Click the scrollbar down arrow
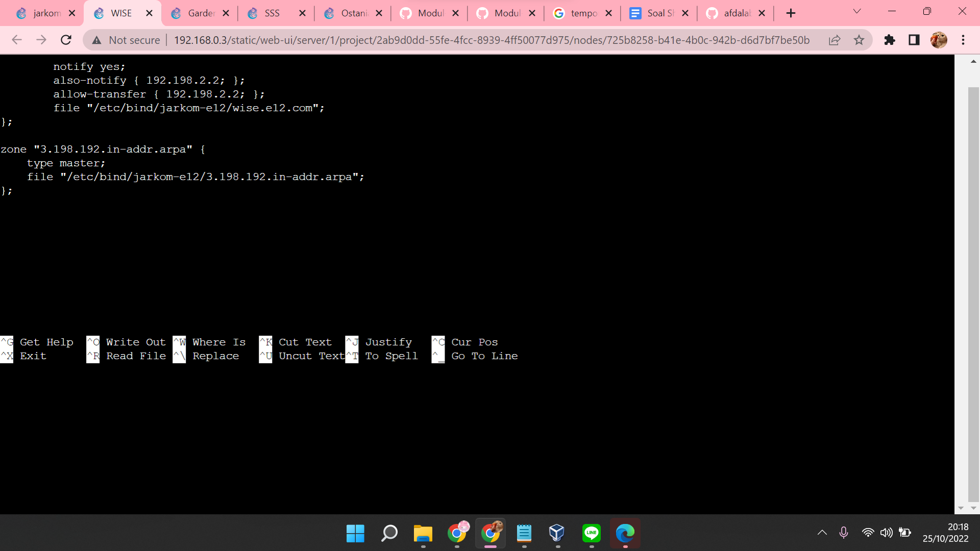This screenshot has height=551, width=980. 973,508
